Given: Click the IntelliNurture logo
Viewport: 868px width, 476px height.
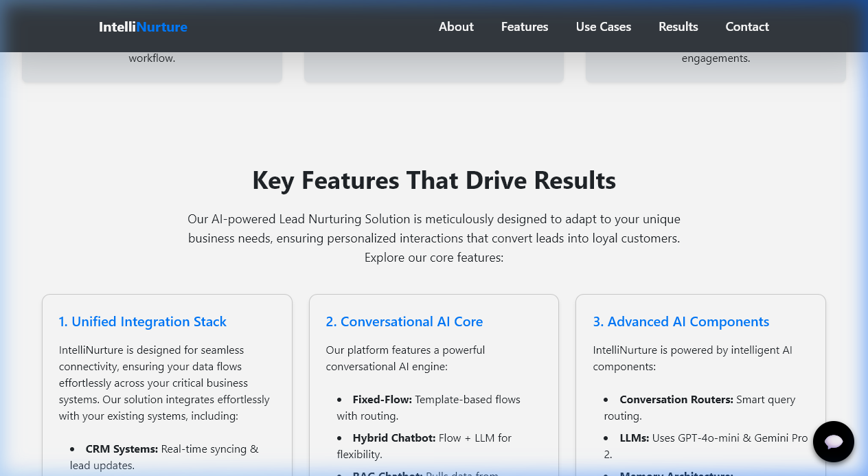Looking at the screenshot, I should (143, 27).
